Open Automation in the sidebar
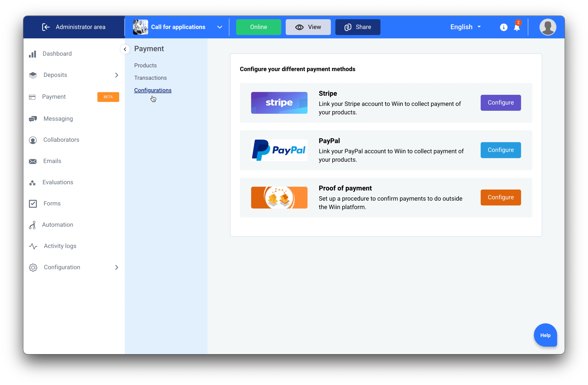Image resolution: width=588 pixels, height=385 pixels. (x=57, y=225)
